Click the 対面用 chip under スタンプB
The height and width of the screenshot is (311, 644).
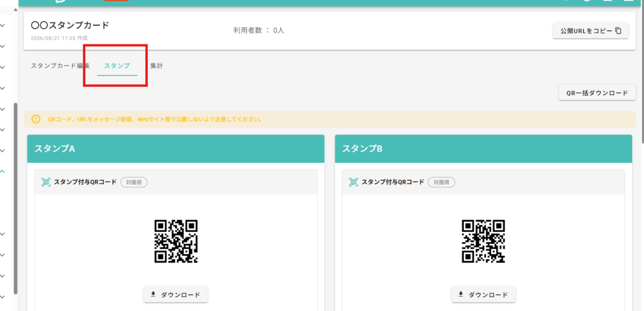coord(441,182)
